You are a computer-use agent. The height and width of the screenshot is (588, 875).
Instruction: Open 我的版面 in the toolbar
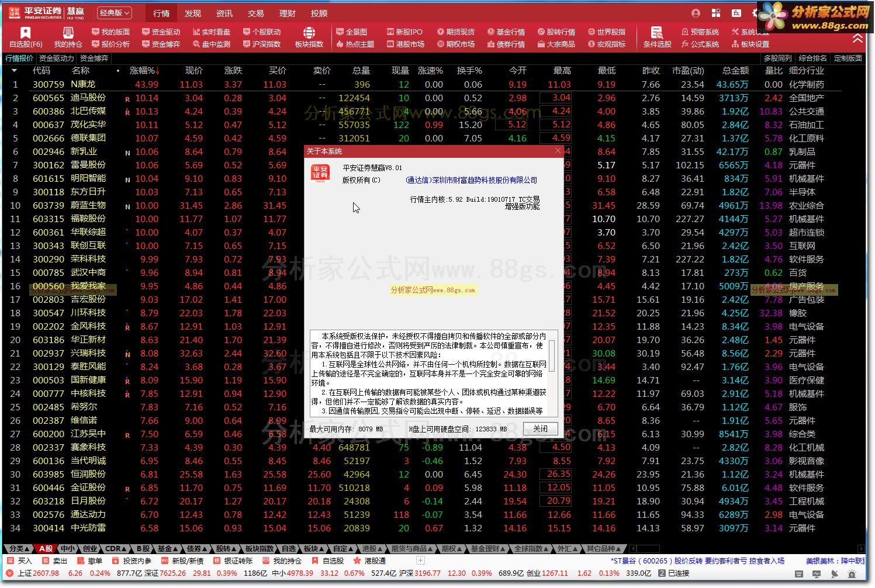pos(110,32)
